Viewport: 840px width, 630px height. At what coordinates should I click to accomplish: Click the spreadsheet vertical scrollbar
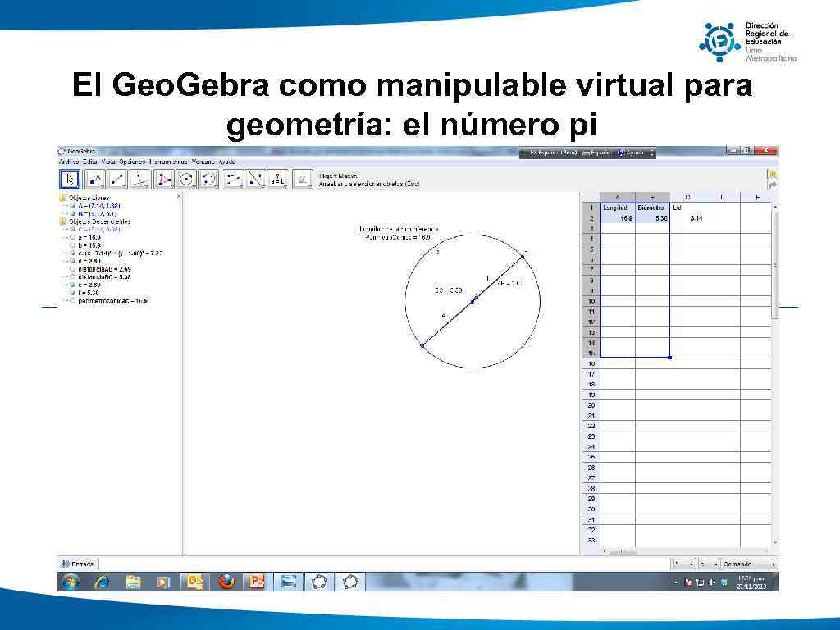774,264
